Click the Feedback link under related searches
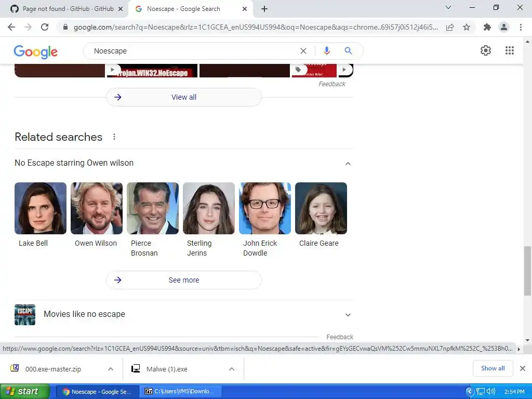 click(340, 337)
